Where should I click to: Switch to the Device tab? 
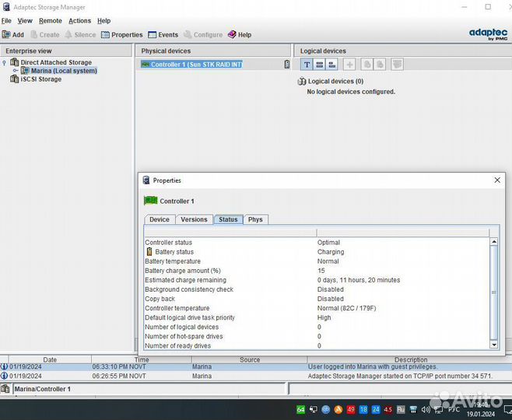point(160,219)
